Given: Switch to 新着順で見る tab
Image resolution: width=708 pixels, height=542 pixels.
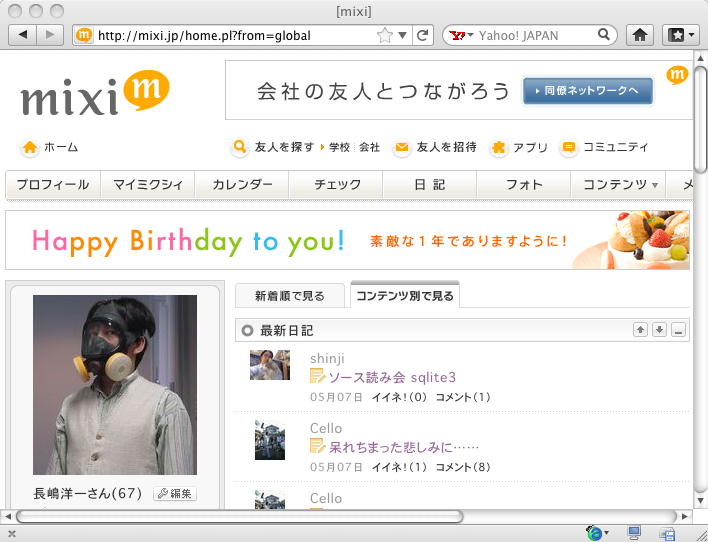Looking at the screenshot, I should pyautogui.click(x=290, y=296).
